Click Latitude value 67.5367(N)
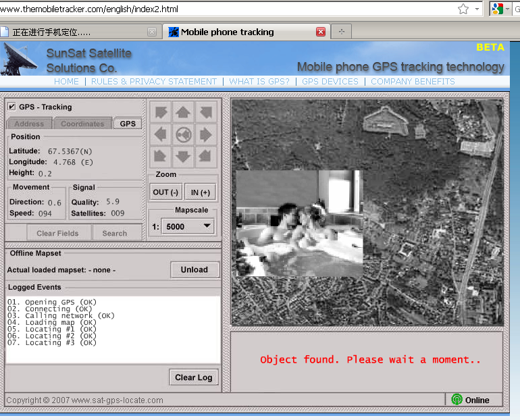The width and height of the screenshot is (520, 420). [70, 151]
